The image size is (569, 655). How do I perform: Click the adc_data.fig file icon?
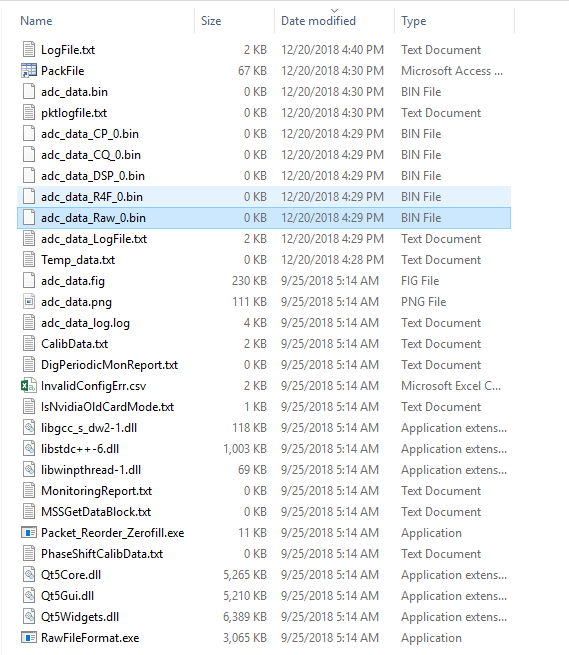click(x=29, y=280)
